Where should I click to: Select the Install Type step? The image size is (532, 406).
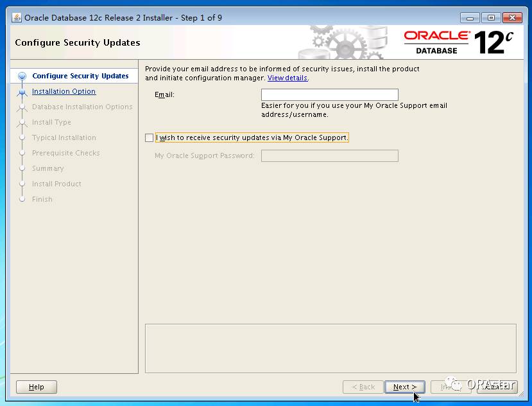click(51, 122)
